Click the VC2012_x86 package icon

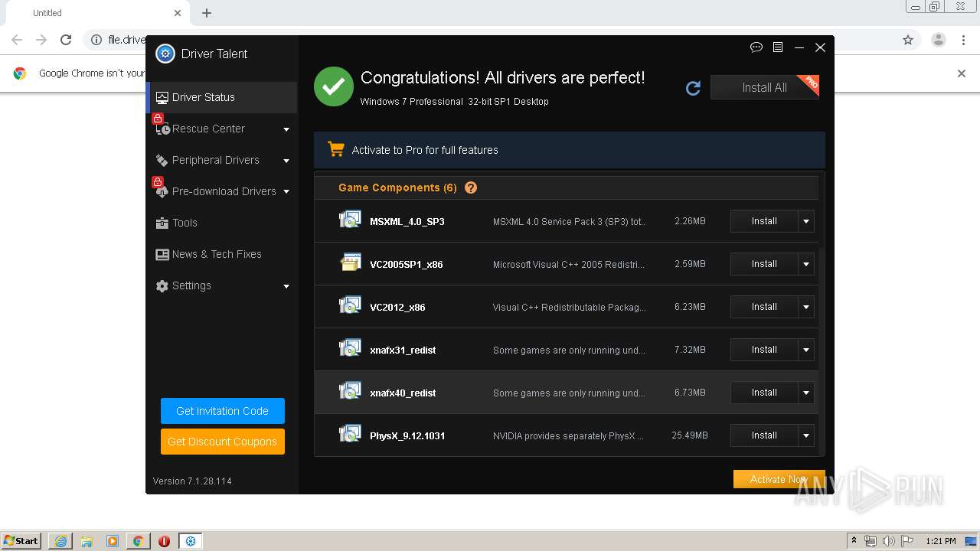350,306
